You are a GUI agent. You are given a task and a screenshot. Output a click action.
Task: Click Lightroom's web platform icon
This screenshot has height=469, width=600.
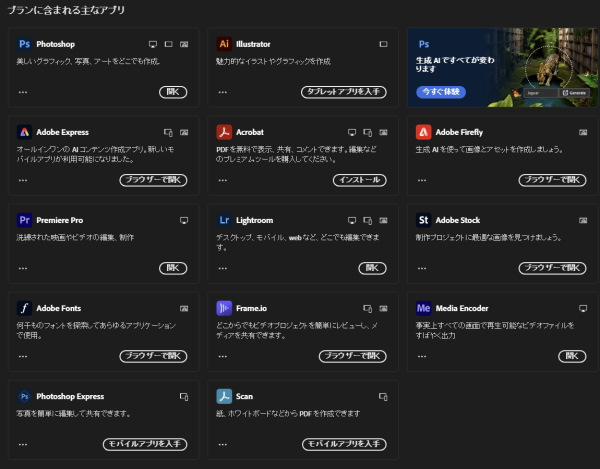[383, 220]
